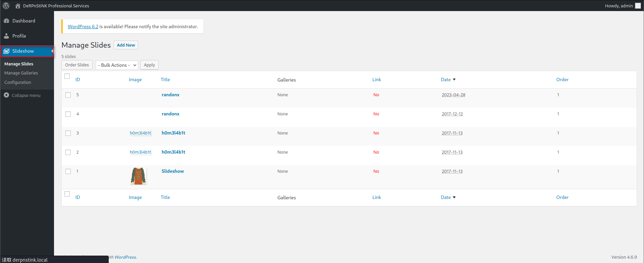Open the WordPress logo menu
The height and width of the screenshot is (263, 644).
click(6, 6)
